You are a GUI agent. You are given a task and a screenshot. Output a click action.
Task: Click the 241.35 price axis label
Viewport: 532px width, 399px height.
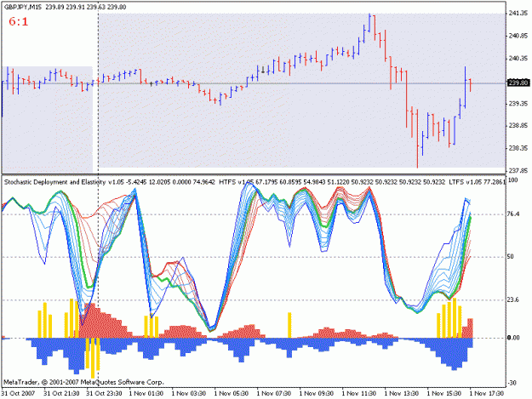[x=518, y=14]
